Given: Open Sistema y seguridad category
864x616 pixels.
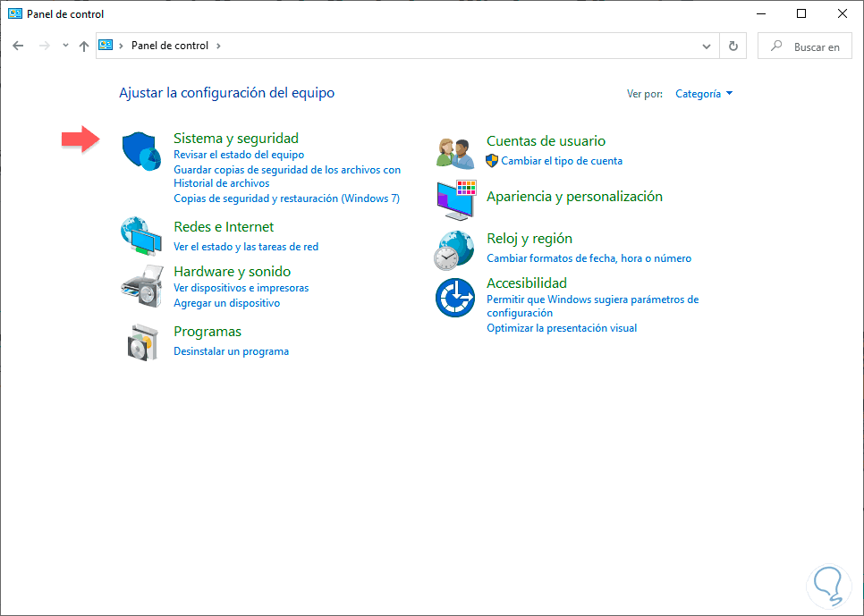Looking at the screenshot, I should coord(236,138).
